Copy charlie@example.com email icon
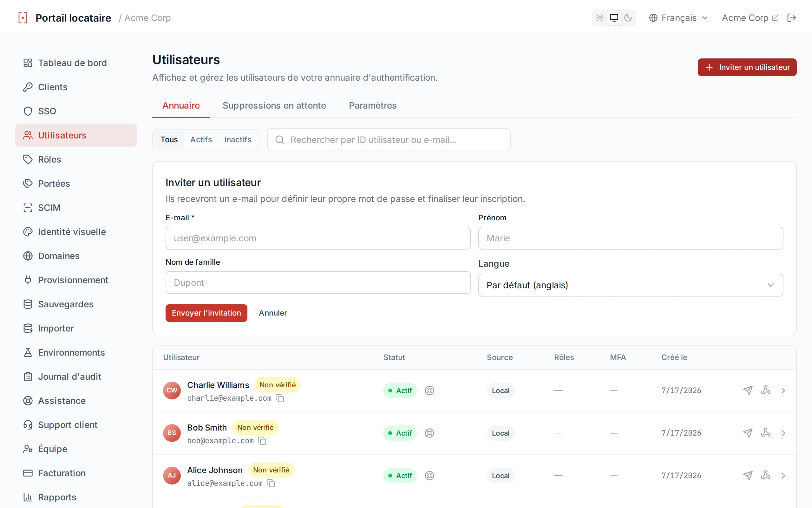 pyautogui.click(x=280, y=398)
